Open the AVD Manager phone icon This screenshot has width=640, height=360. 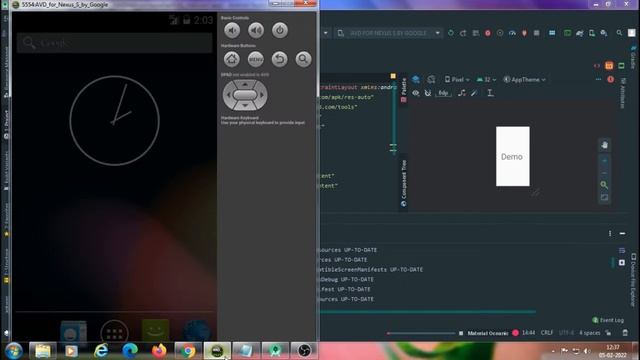(592, 33)
